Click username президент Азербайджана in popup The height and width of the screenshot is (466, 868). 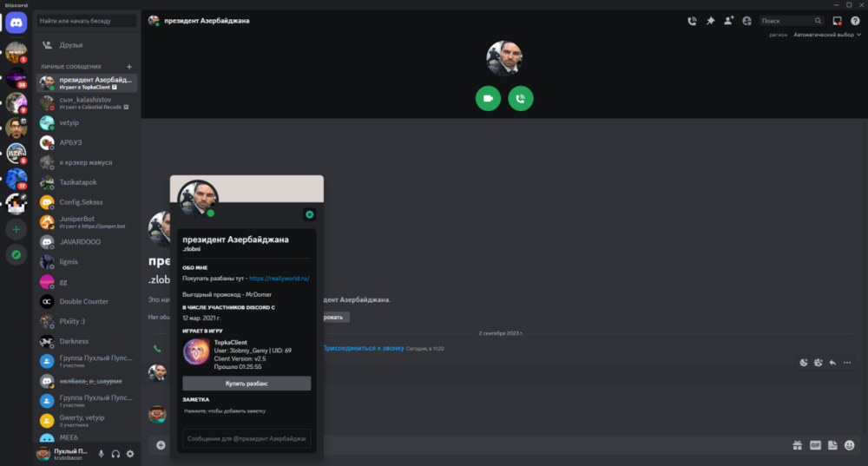(235, 240)
